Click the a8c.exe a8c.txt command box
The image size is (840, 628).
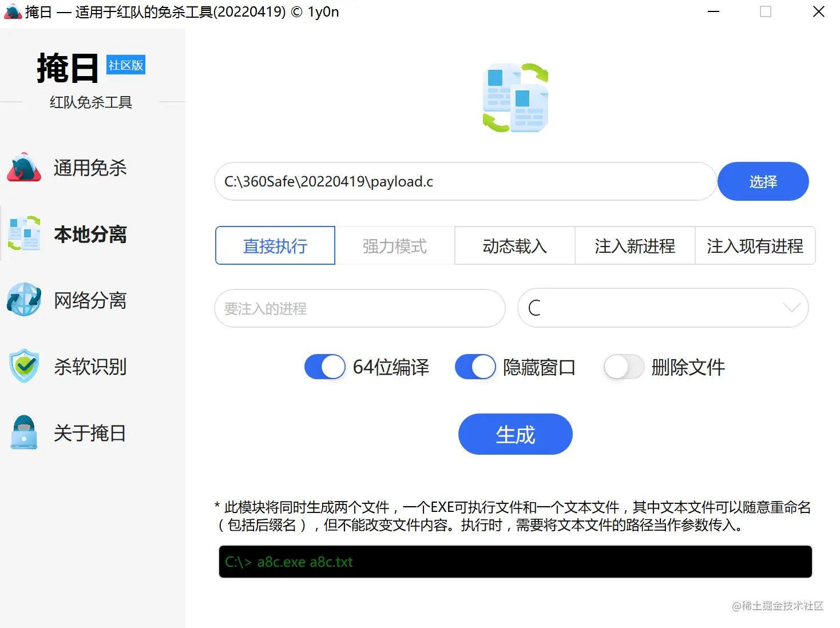click(x=515, y=562)
